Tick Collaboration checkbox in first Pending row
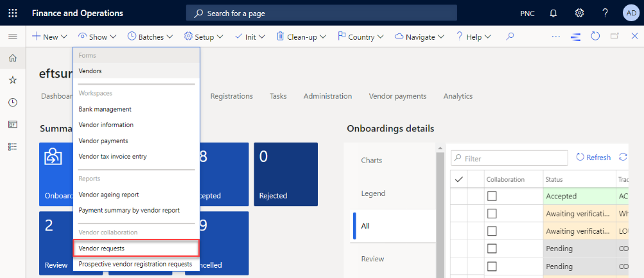The image size is (644, 278). (492, 248)
